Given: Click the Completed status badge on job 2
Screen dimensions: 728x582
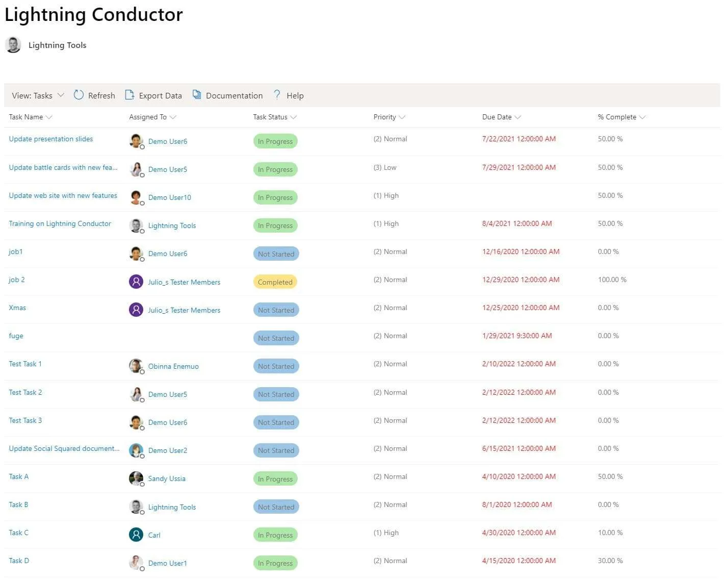Looking at the screenshot, I should click(275, 282).
